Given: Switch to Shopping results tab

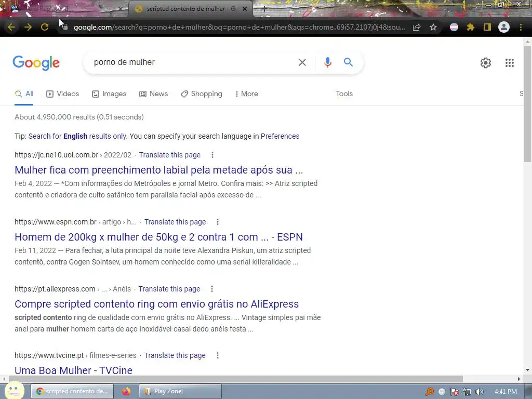Looking at the screenshot, I should coord(202,94).
